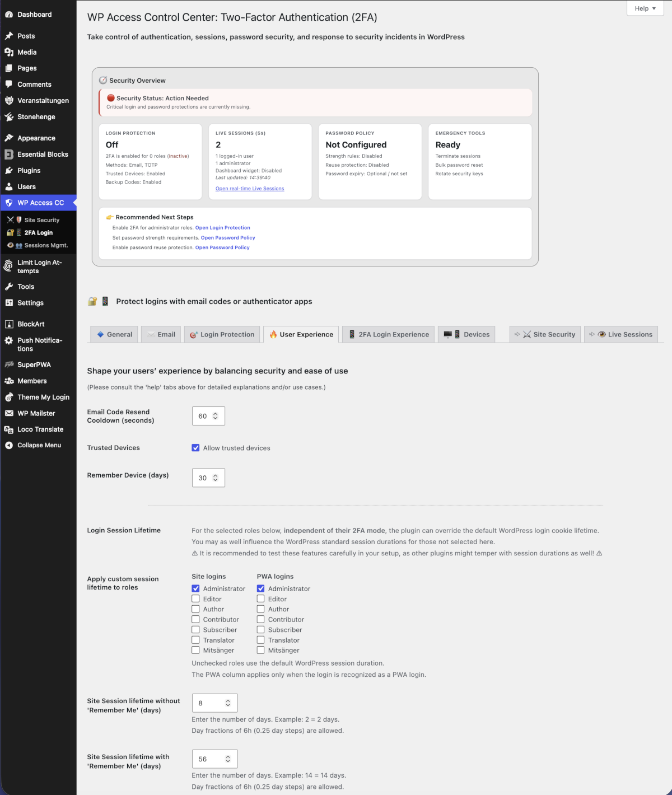Click the Tools wrench icon

tap(9, 287)
